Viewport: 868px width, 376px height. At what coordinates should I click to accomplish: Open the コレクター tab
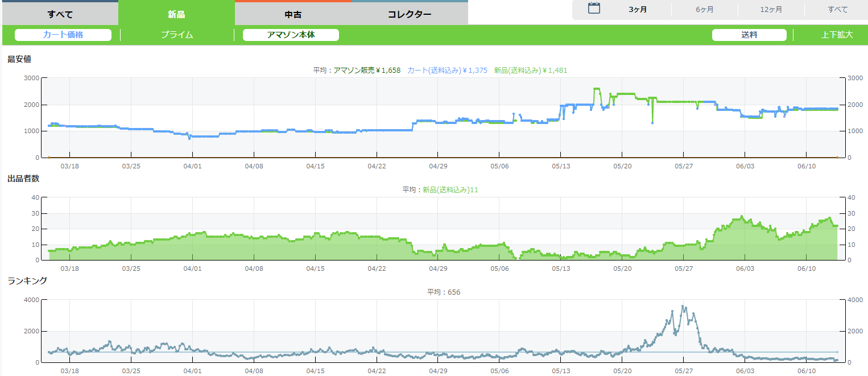click(x=410, y=14)
